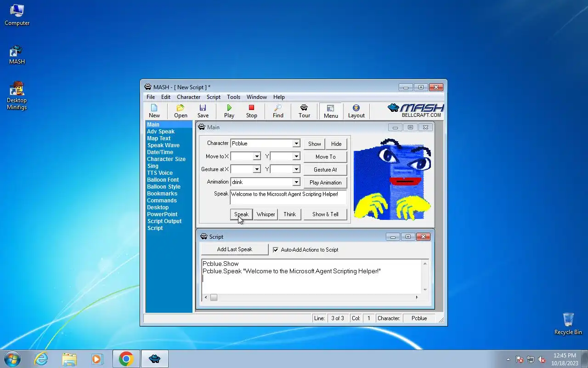Click the Hide character button
The height and width of the screenshot is (368, 588).
click(336, 144)
